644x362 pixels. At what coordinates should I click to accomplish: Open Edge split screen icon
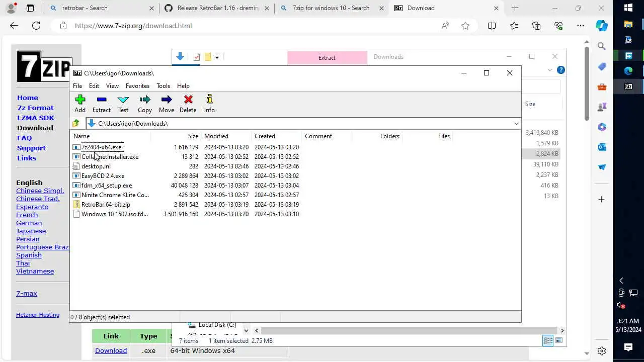[x=492, y=26]
